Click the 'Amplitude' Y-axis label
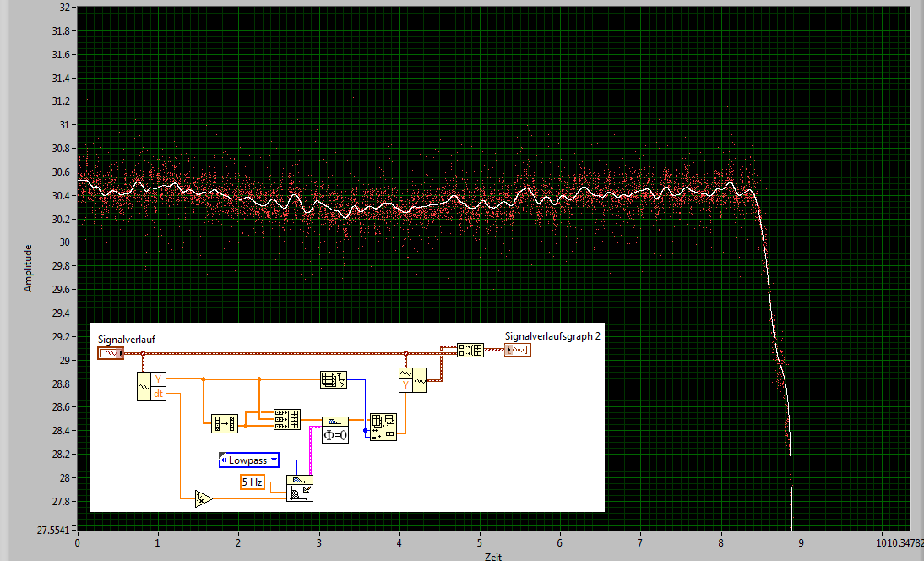 click(28, 268)
